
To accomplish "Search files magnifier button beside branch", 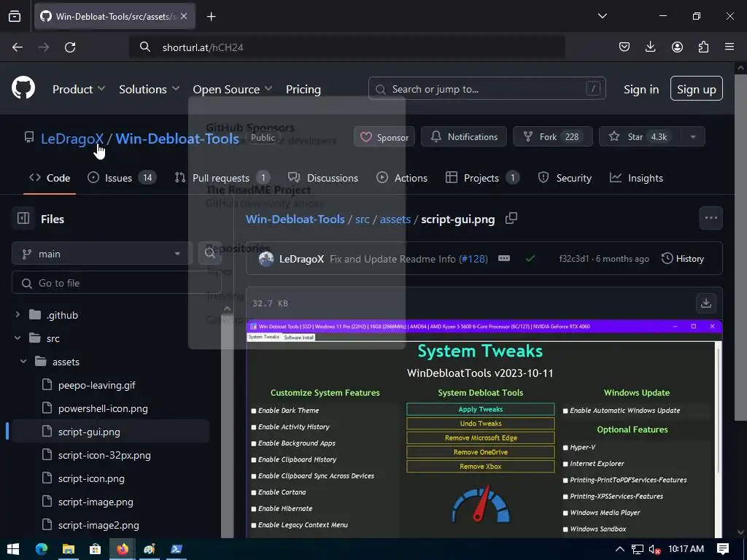I will tap(209, 253).
